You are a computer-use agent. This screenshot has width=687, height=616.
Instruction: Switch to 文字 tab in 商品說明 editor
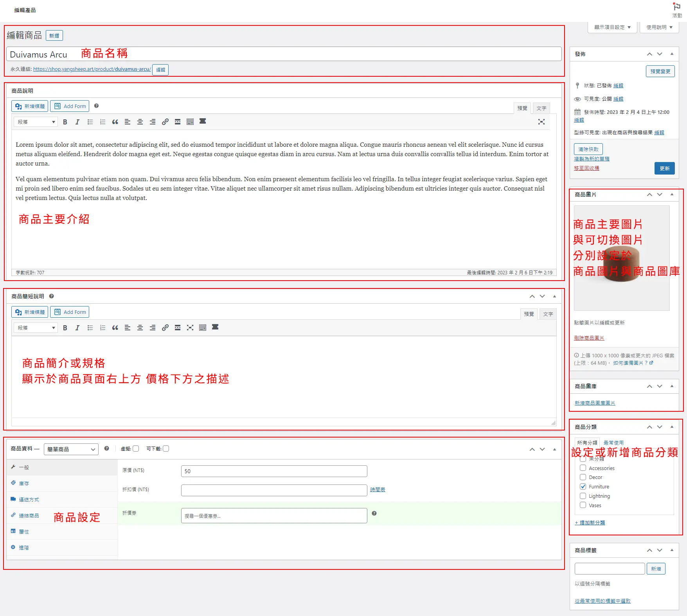[x=541, y=108]
